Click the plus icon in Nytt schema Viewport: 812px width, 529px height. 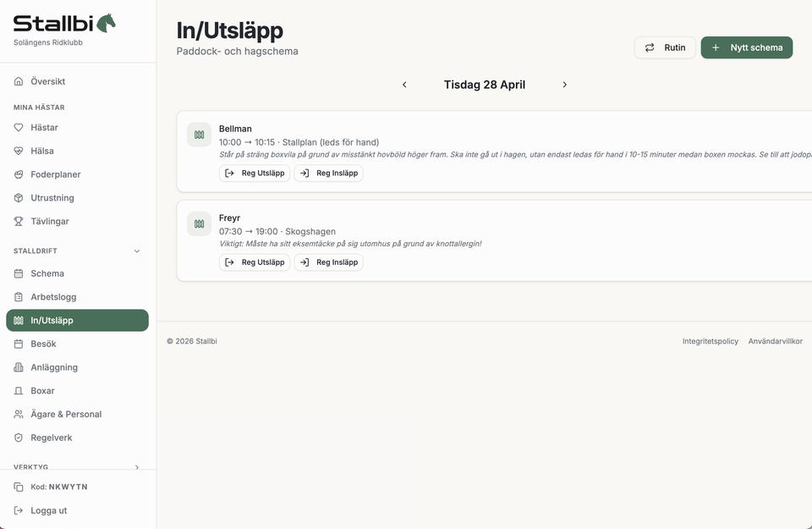pyautogui.click(x=716, y=47)
